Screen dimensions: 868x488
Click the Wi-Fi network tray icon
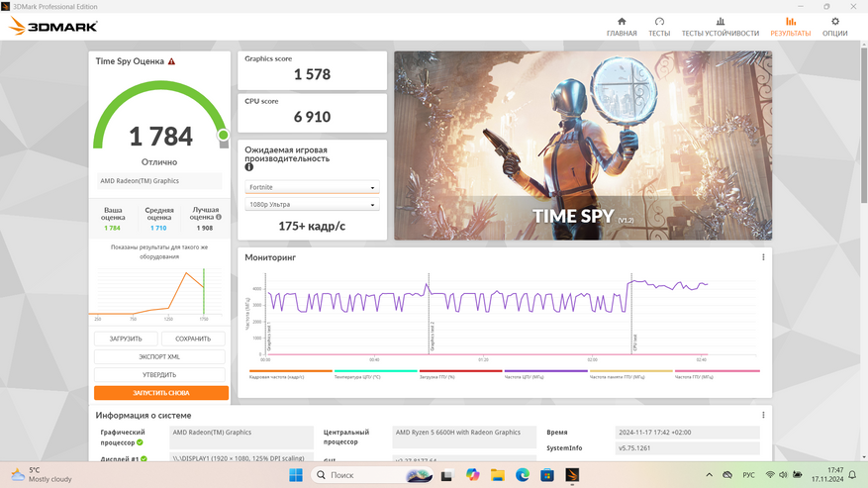770,475
